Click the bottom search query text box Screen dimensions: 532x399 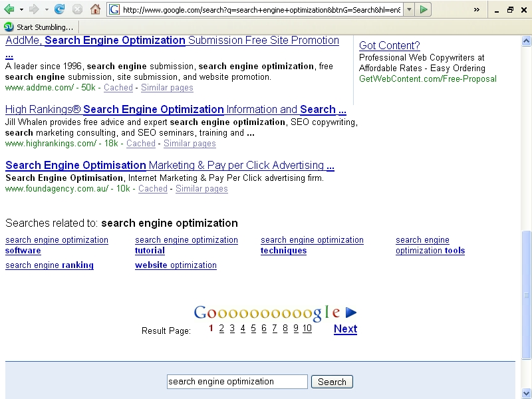(237, 382)
